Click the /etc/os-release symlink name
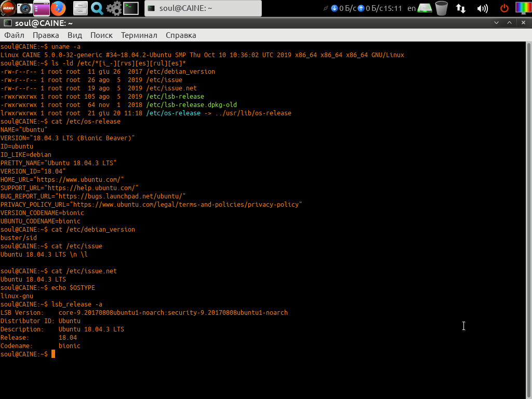532x399 pixels. click(173, 113)
